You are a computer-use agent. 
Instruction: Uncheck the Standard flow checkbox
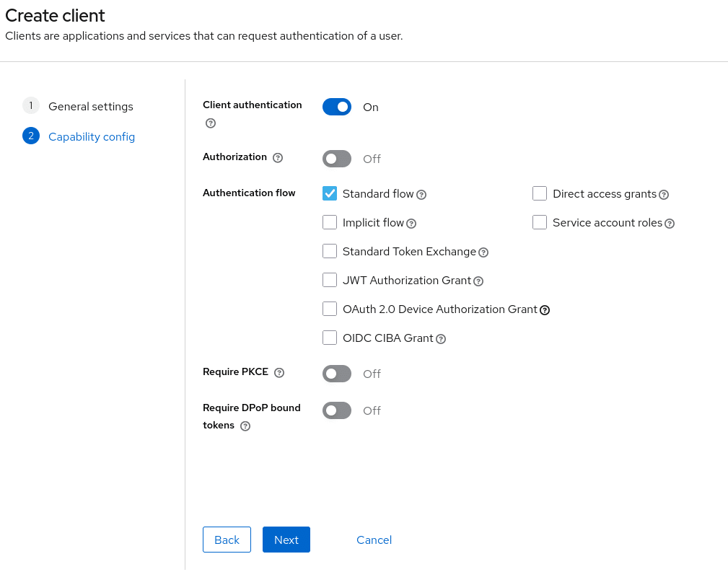(330, 193)
